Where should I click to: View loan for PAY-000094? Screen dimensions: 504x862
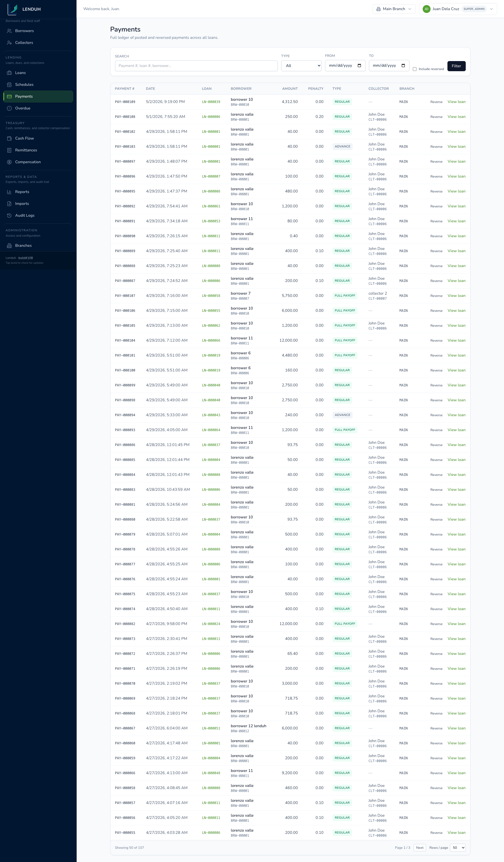tap(456, 415)
